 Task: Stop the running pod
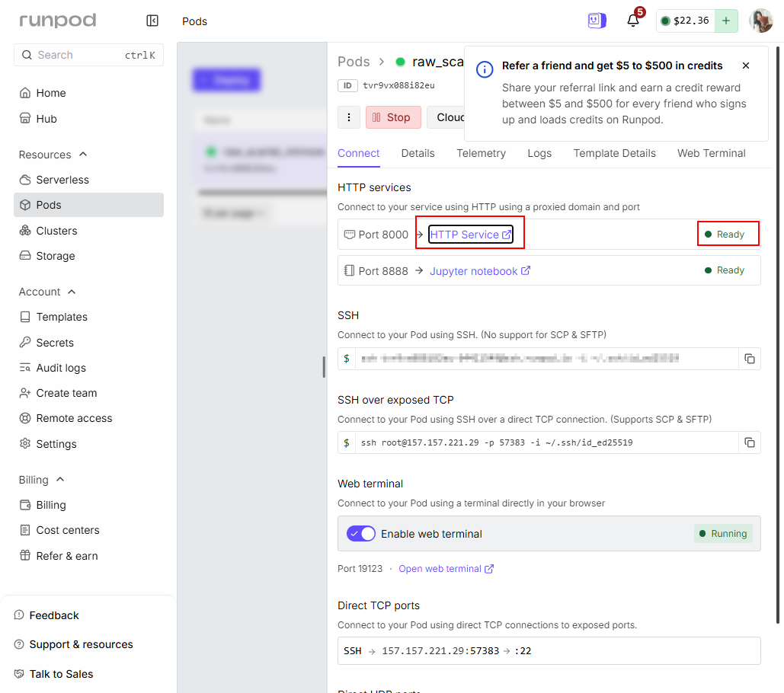pyautogui.click(x=393, y=117)
